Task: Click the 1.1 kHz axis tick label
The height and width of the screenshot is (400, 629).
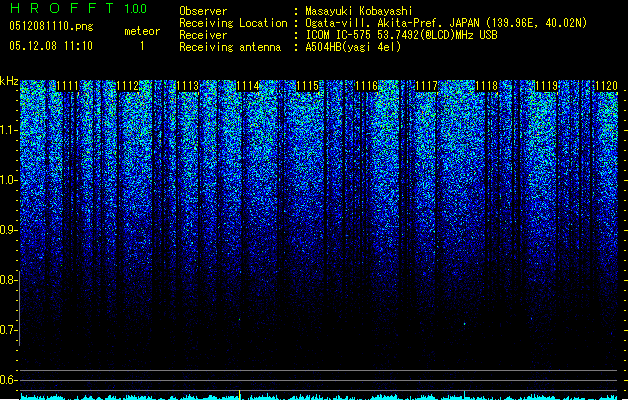Action: 8,131
